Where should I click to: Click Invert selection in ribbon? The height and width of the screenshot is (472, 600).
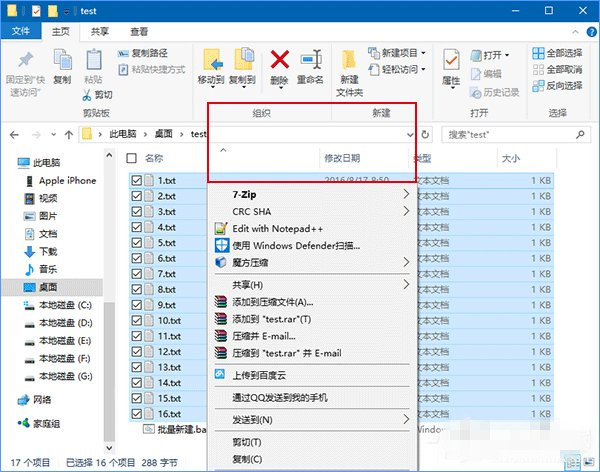556,85
